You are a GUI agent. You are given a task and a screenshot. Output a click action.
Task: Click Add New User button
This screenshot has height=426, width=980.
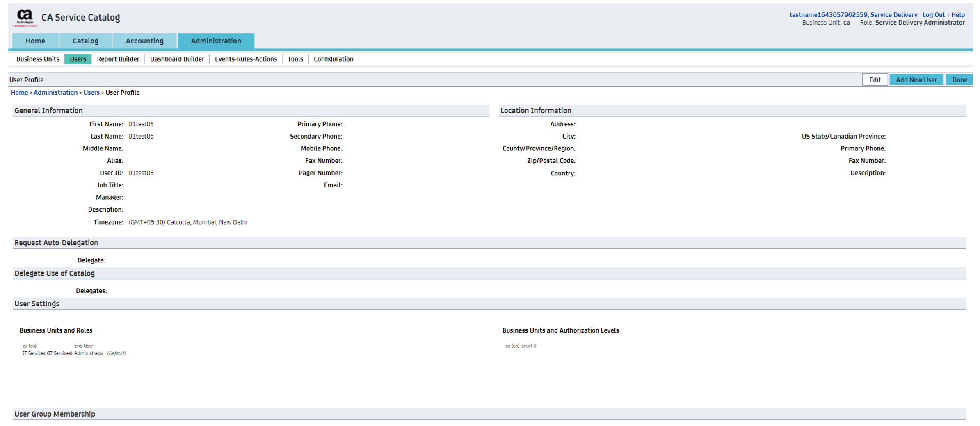916,80
